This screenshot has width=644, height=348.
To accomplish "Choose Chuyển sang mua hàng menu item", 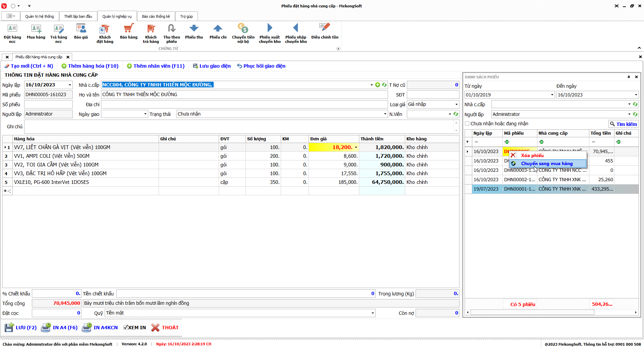I will pyautogui.click(x=547, y=164).
